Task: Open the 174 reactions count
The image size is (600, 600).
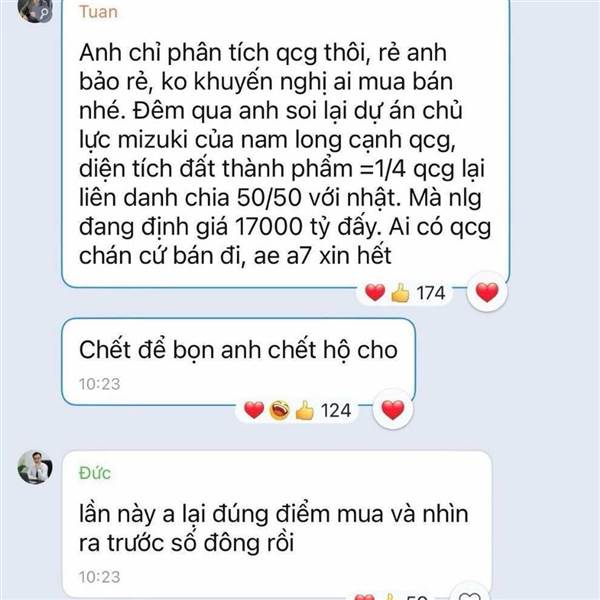Action: tap(431, 293)
